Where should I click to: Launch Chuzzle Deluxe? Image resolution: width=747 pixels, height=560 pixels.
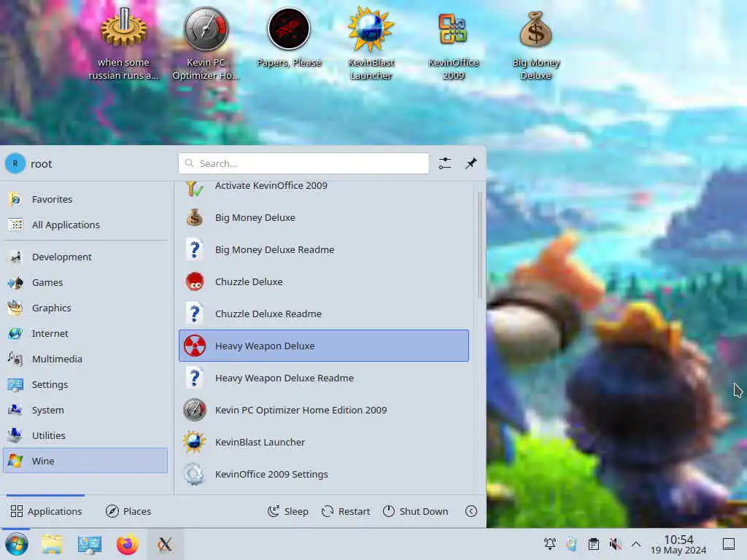323,281
